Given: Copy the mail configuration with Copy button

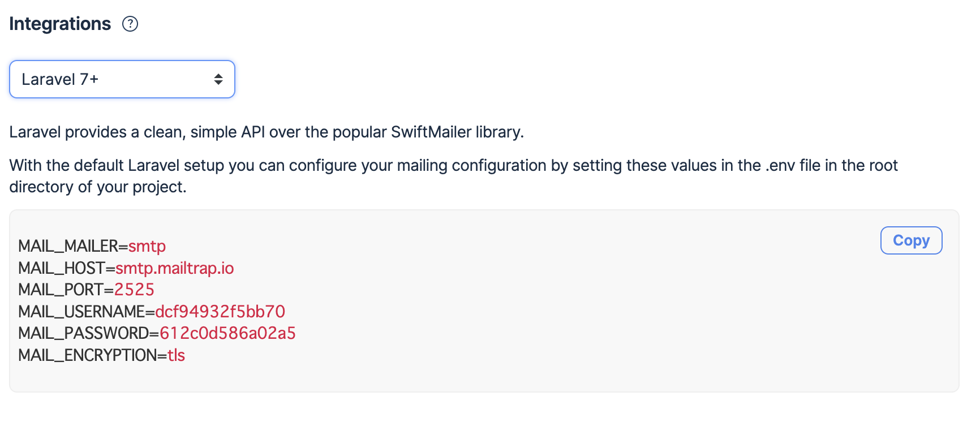Looking at the screenshot, I should tap(911, 240).
